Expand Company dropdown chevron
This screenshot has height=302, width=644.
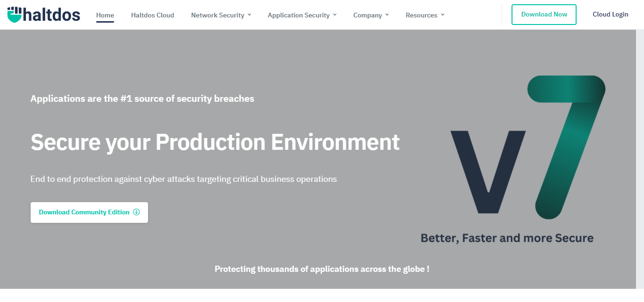pos(387,15)
